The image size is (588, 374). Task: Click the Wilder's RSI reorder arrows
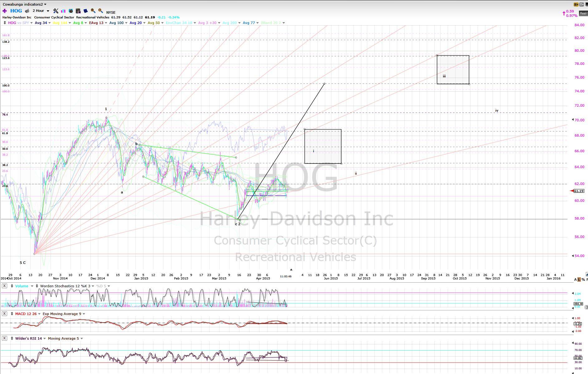[12, 338]
